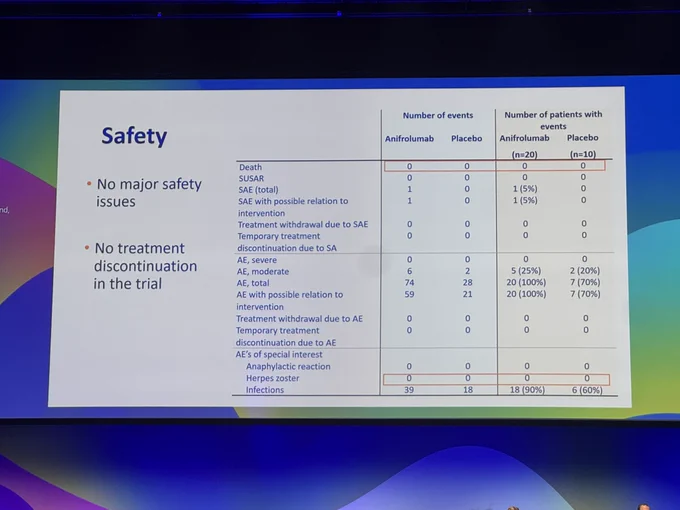
Task: Select the "Herpes zoster" row label
Action: (272, 378)
